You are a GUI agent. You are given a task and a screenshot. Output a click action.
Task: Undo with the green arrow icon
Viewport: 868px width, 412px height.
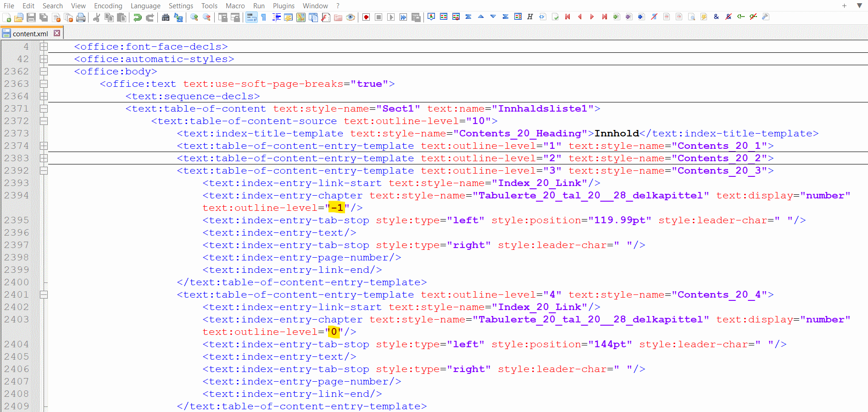click(x=137, y=17)
